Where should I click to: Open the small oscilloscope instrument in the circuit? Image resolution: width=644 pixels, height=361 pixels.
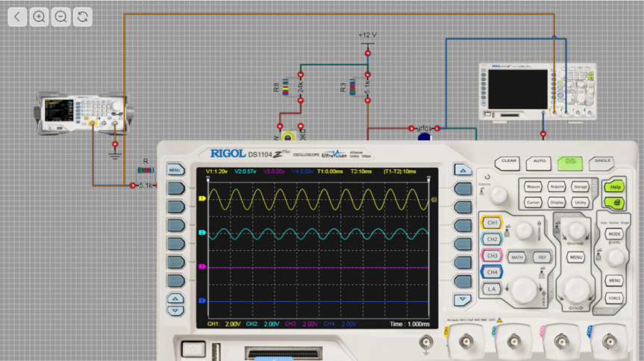pos(537,91)
